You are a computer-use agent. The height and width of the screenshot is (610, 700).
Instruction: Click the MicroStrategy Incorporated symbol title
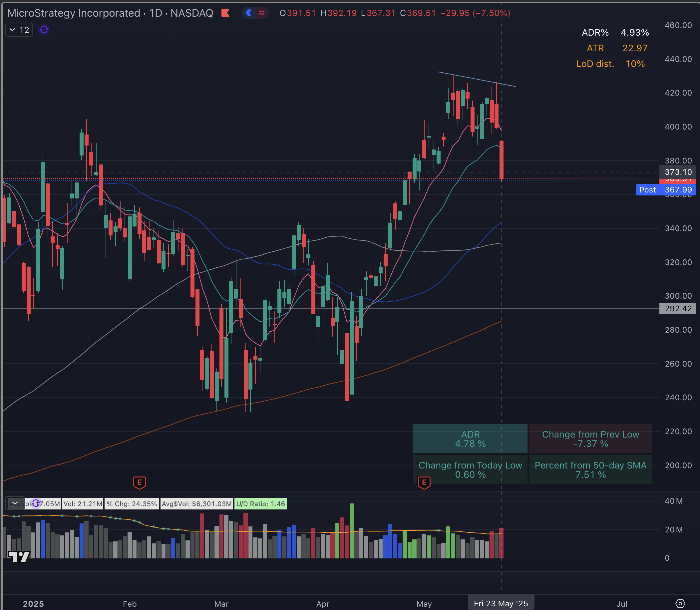coord(72,13)
